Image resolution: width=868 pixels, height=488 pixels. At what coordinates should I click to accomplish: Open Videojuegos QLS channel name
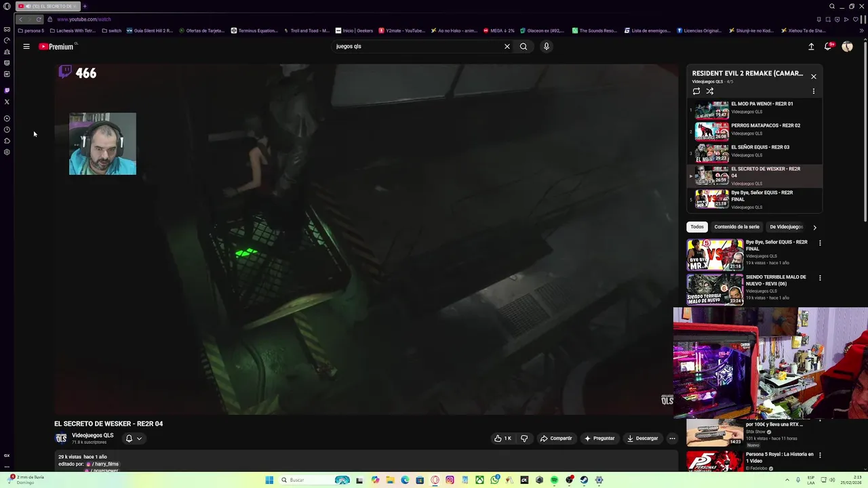(93, 435)
